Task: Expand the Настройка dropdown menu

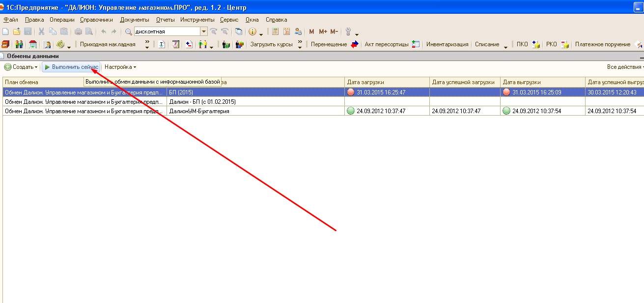Action: point(120,67)
